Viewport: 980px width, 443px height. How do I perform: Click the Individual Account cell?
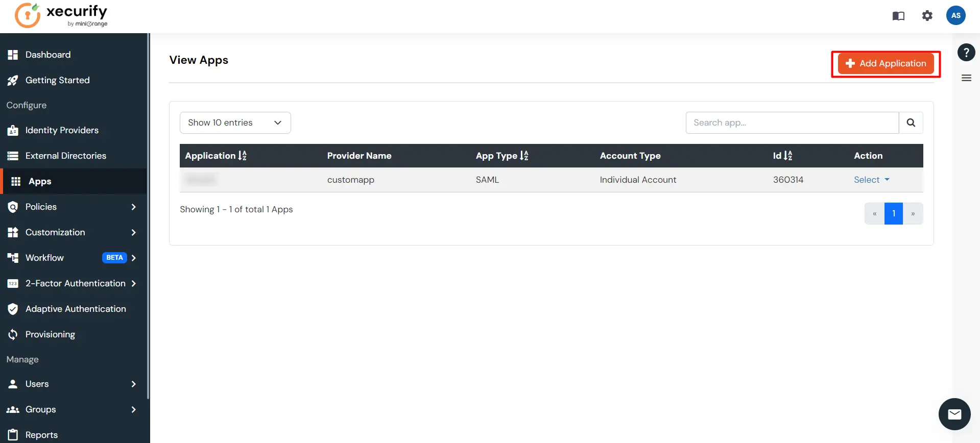pyautogui.click(x=638, y=180)
